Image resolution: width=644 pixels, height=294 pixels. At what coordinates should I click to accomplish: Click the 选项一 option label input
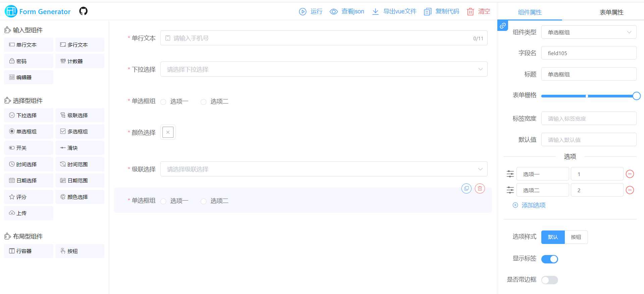(543, 174)
